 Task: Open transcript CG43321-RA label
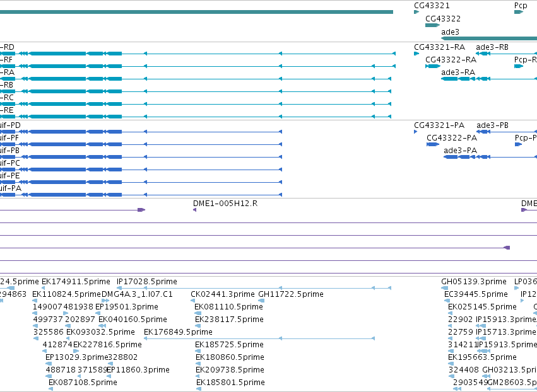[439, 47]
